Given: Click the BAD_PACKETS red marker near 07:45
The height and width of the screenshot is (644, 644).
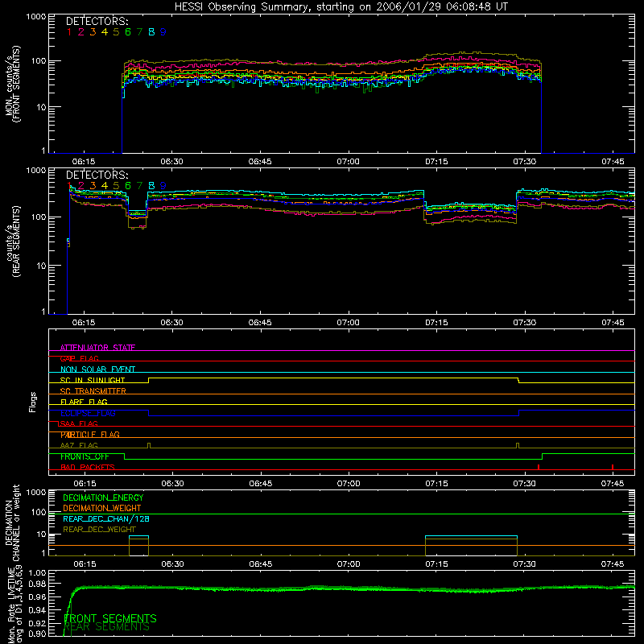Looking at the screenshot, I should click(x=613, y=467).
